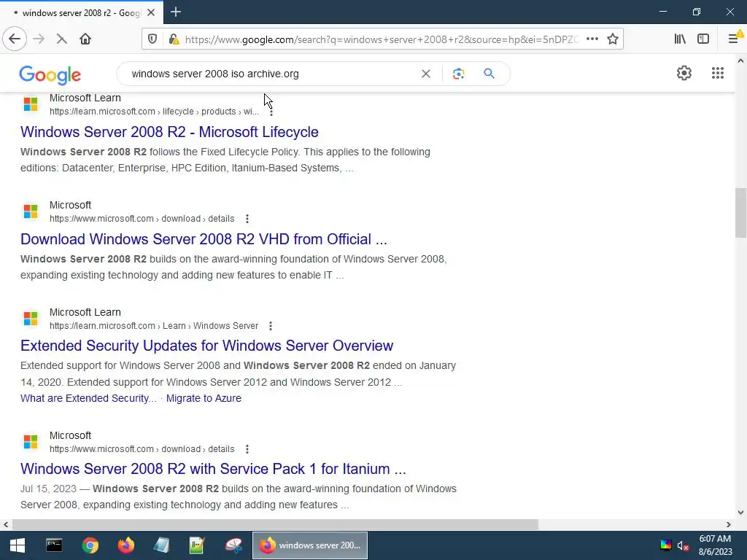747x560 pixels.
Task: Toggle the sidebar view
Action: point(703,39)
